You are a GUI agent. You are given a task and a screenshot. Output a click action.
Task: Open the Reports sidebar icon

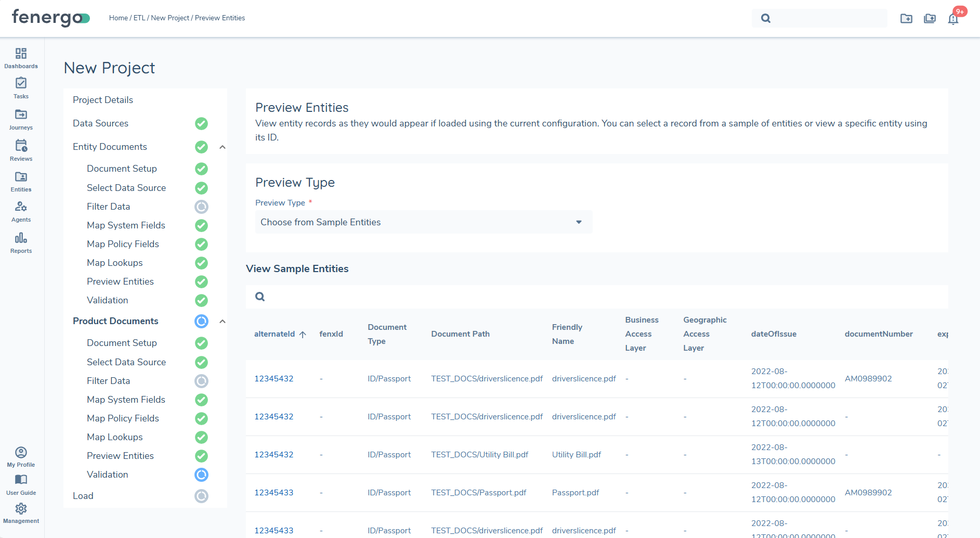tap(21, 242)
